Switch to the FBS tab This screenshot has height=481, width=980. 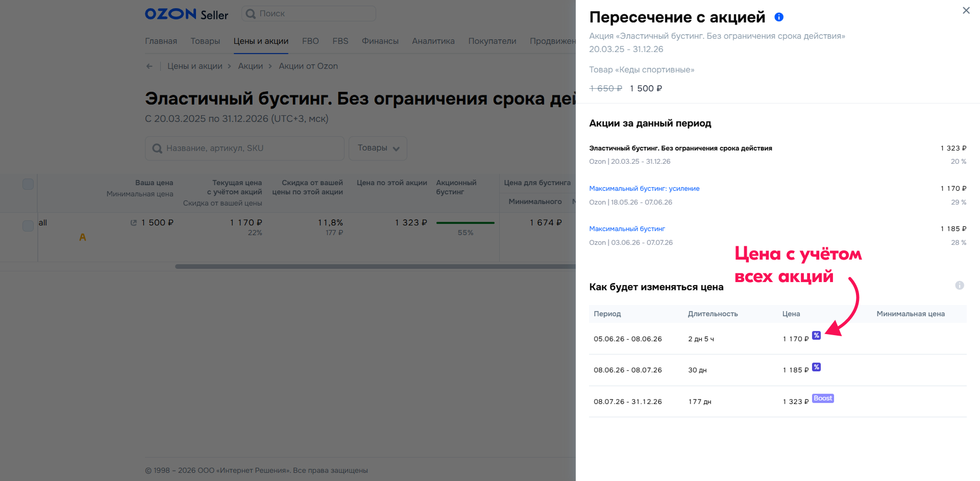[x=340, y=41]
